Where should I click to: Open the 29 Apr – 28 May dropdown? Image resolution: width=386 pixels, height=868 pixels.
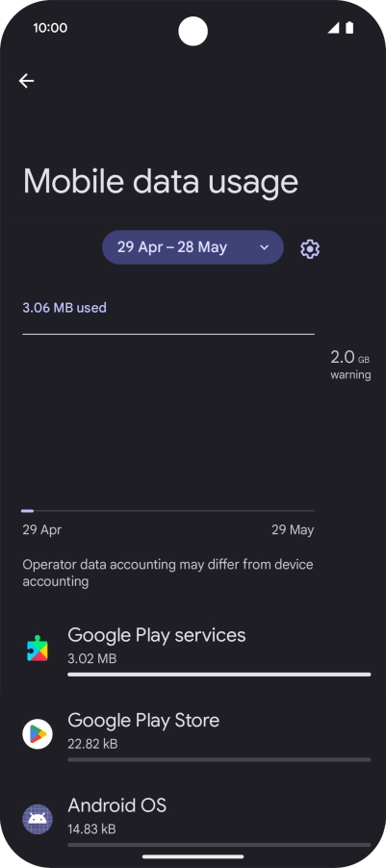click(193, 247)
